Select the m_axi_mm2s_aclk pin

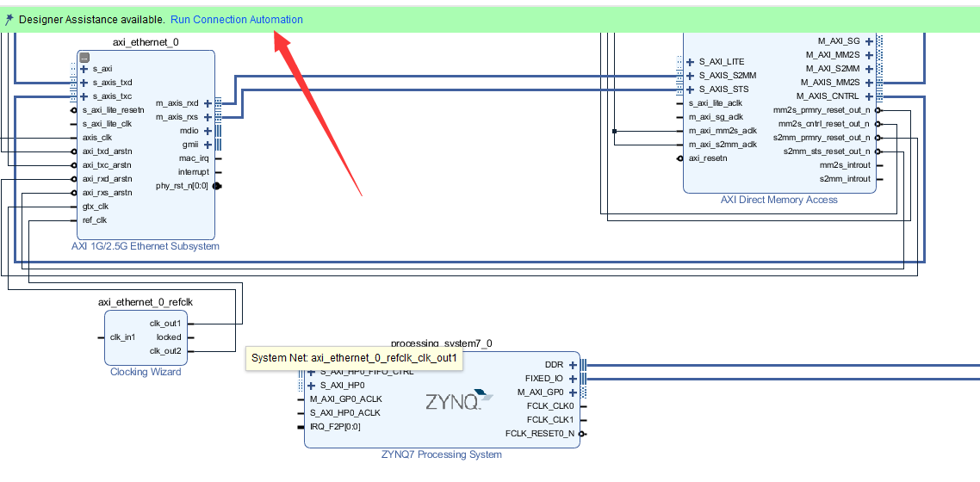pos(723,131)
